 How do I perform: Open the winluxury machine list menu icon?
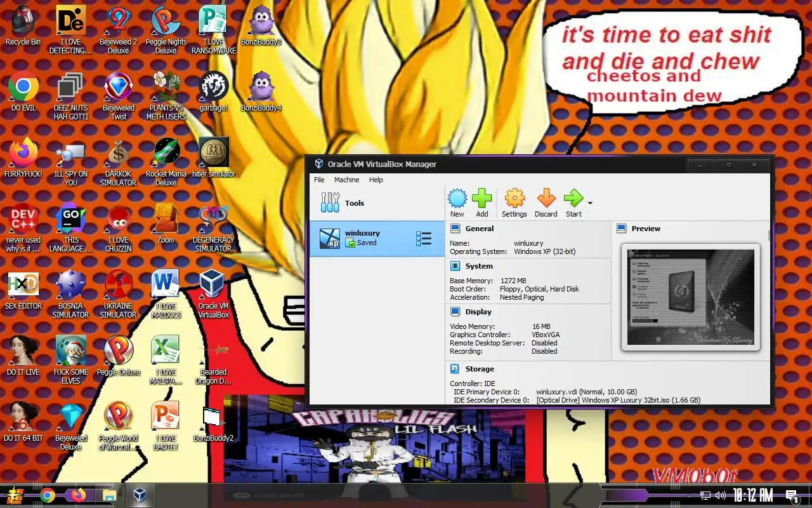click(424, 238)
